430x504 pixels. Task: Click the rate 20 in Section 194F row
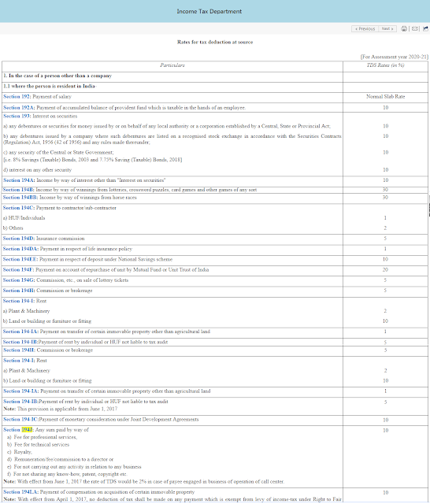click(385, 269)
